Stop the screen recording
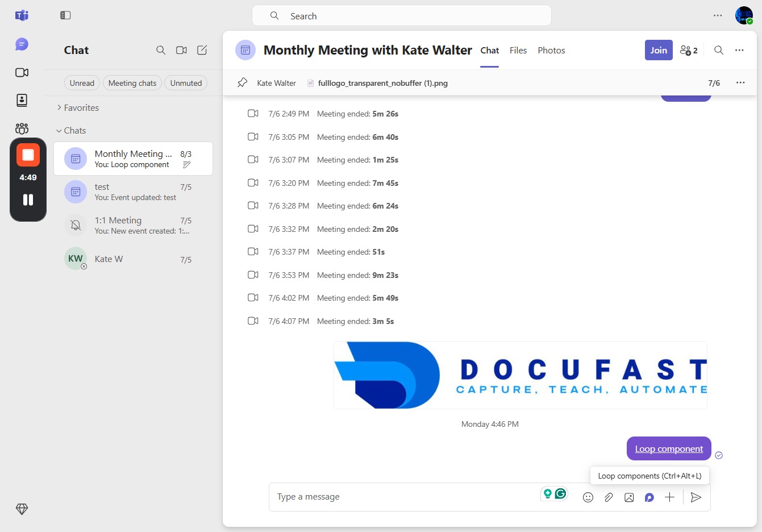Image resolution: width=762 pixels, height=532 pixels. (28, 155)
